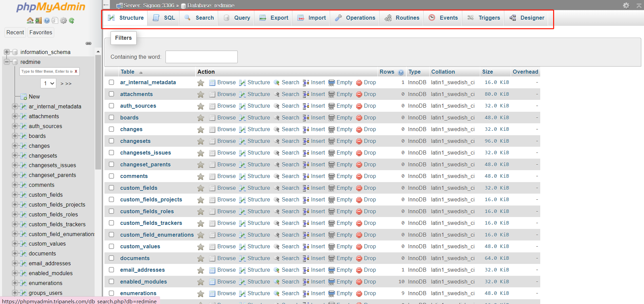
Task: Open the Recent tables button
Action: [15, 33]
